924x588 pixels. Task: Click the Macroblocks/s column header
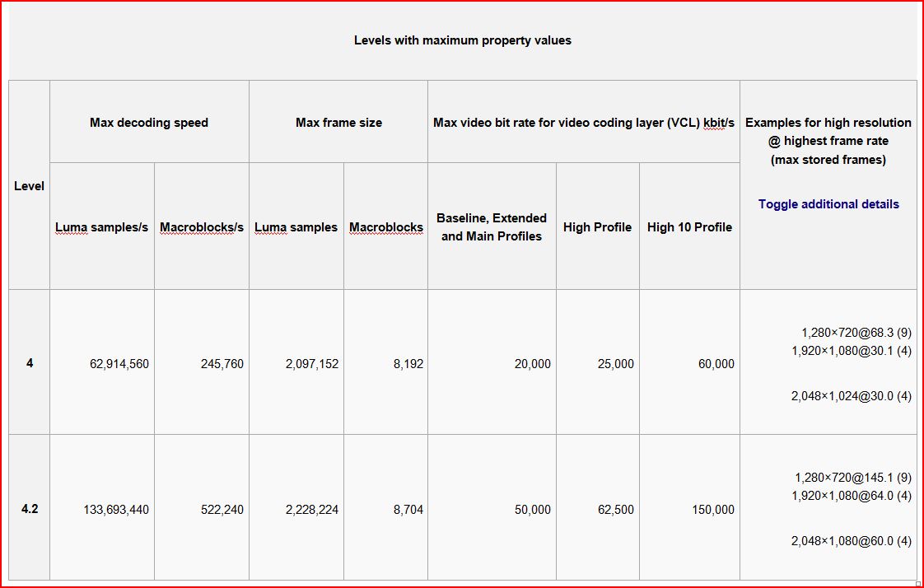pos(202,227)
